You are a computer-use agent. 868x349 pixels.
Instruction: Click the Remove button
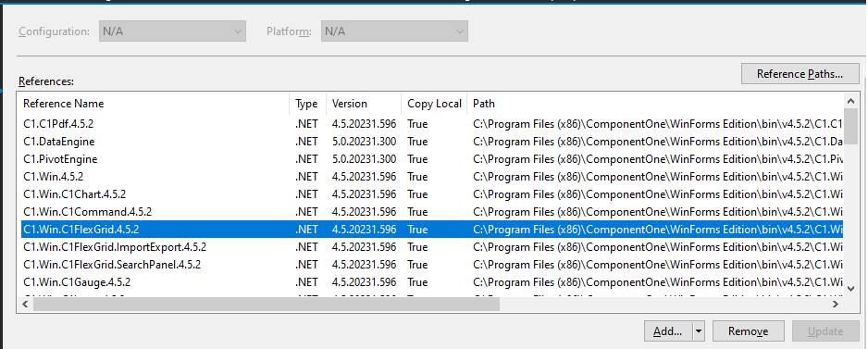(748, 331)
